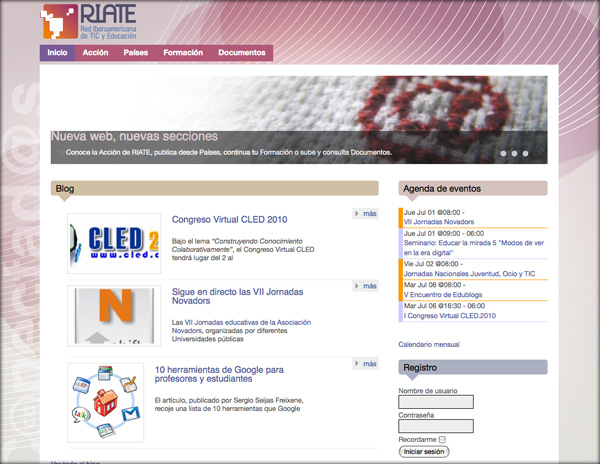
Task: Click the 'Mar Jul 06 @16:30 - 06:00' text
Action: [444, 306]
